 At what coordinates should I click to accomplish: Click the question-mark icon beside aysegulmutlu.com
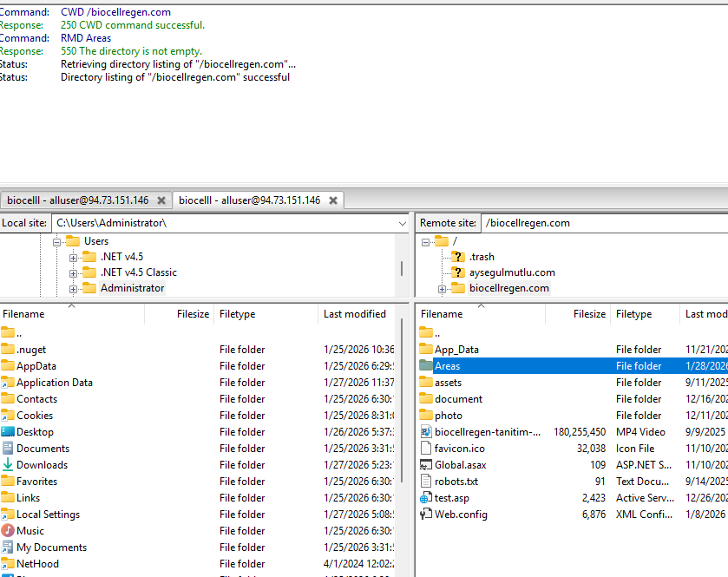[458, 272]
